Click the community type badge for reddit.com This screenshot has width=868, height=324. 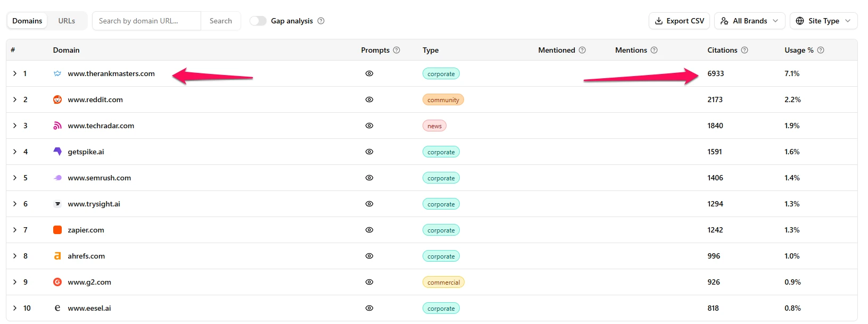443,99
